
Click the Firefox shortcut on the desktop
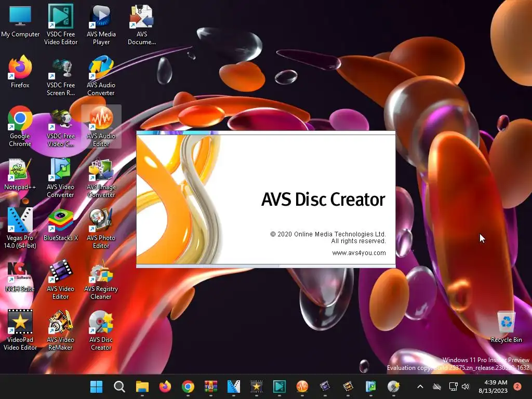click(x=20, y=72)
